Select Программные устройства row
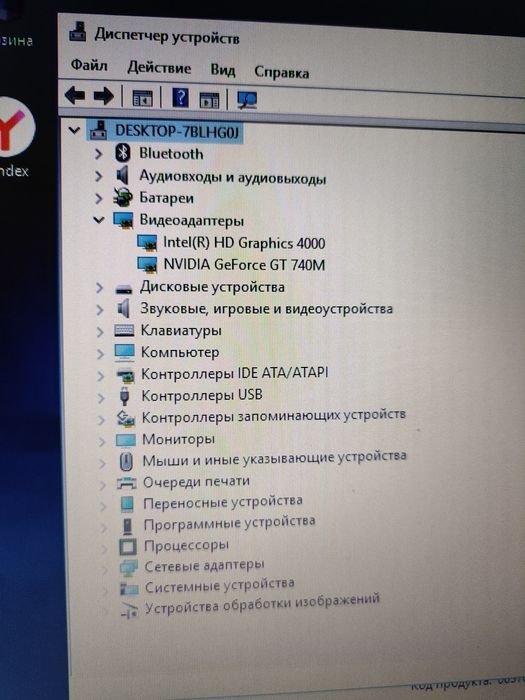Viewport: 525px width, 700px height. tap(229, 523)
